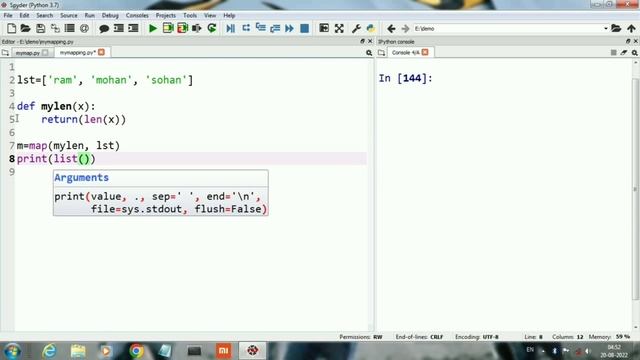Open the file list browse tabs icon

click(70, 28)
